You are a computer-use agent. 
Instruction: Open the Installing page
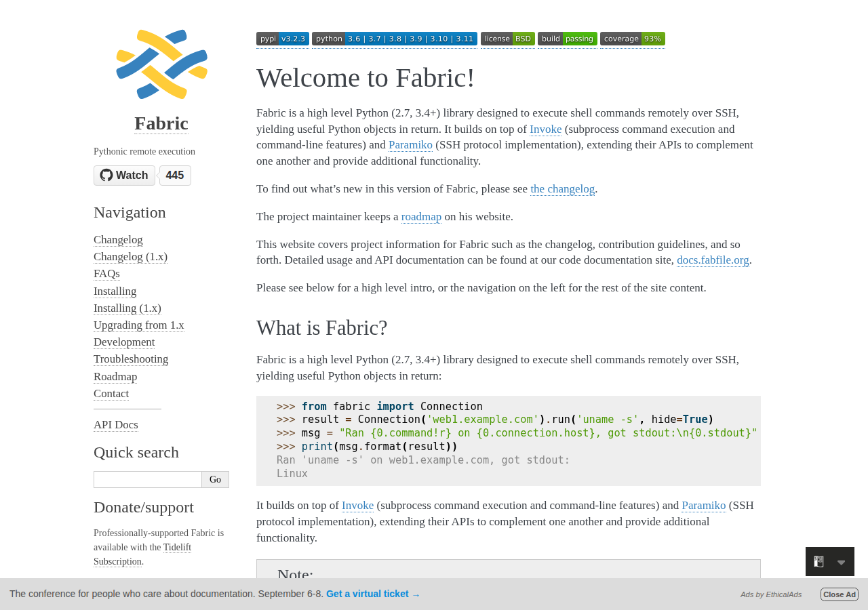(x=115, y=291)
